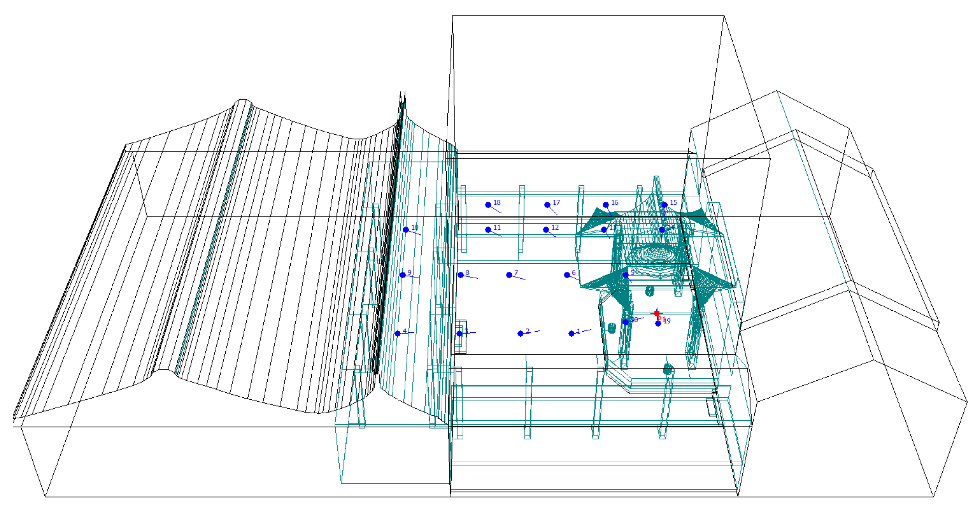Pick blue receiver point 11
The width and height of the screenshot is (980, 510).
pyautogui.click(x=488, y=229)
